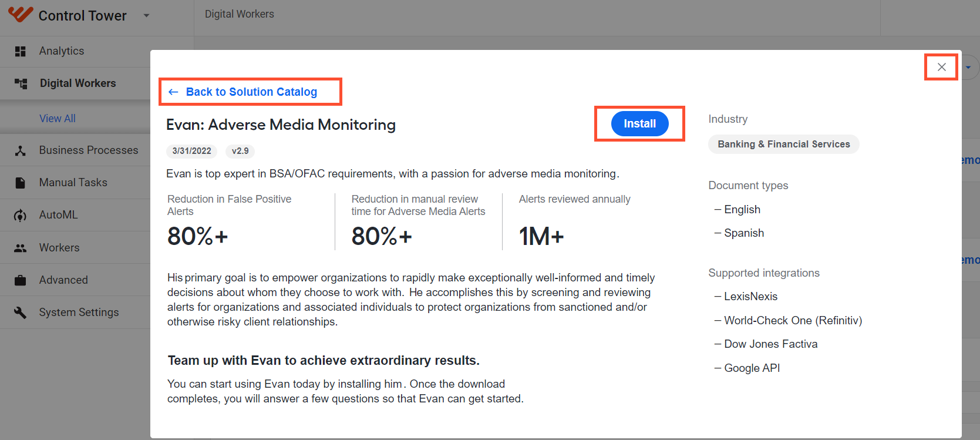Image resolution: width=980 pixels, height=440 pixels.
Task: Click the Advanced briefcase icon
Action: (21, 280)
